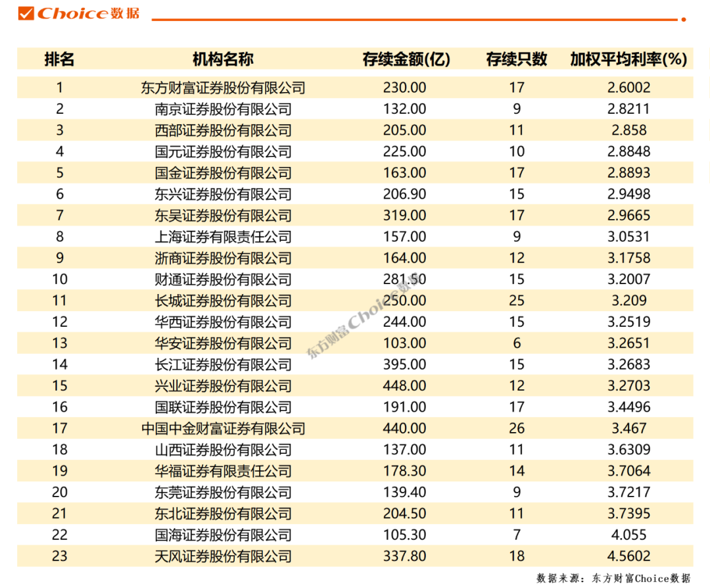Select the amount value 440.00

[x=404, y=428]
